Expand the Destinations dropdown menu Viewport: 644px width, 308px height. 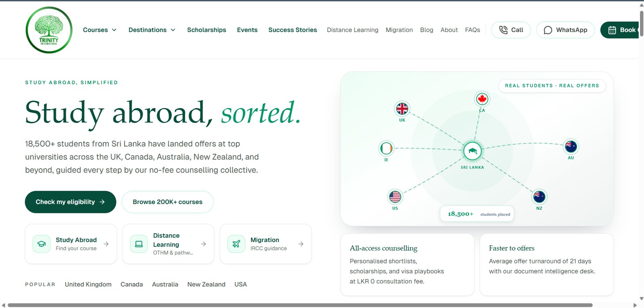(x=152, y=30)
